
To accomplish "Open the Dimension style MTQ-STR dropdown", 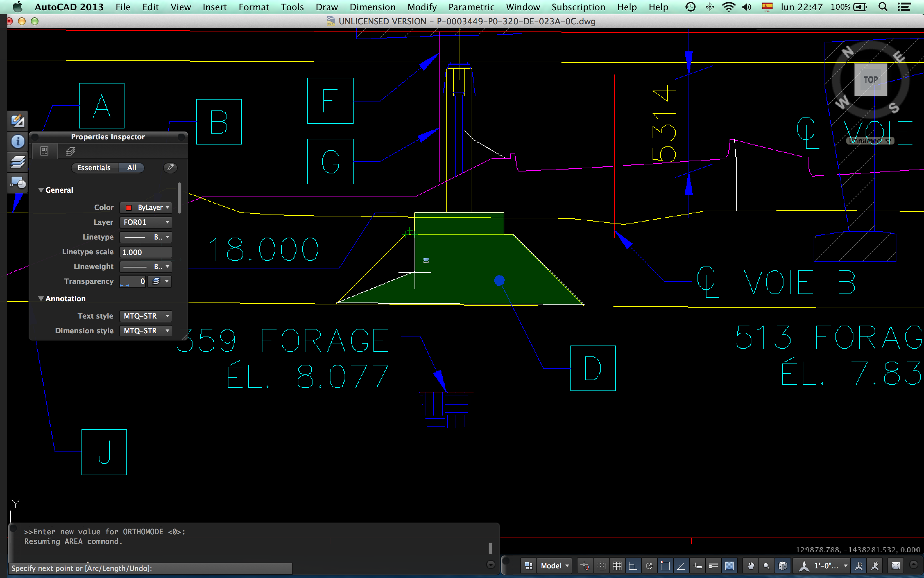I will 146,331.
